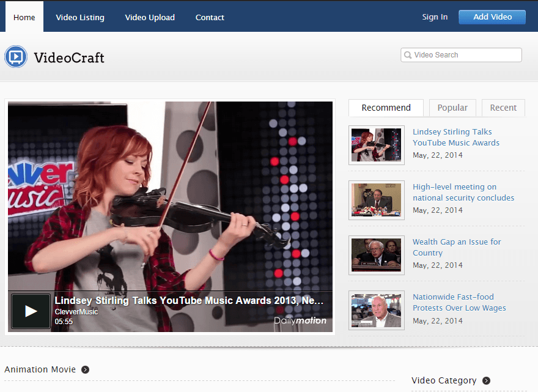Open Nationwide Fast-food Protests Over Low Wages link
This screenshot has width=538, height=392.
point(459,303)
